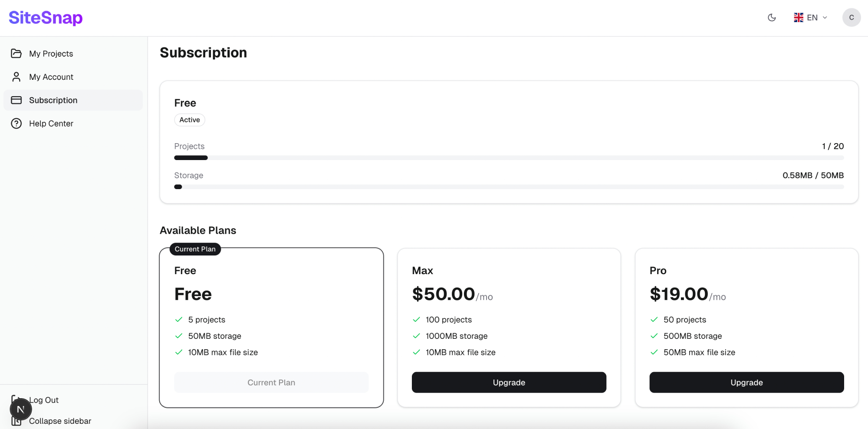
Task: Click the UK flag language icon
Action: pyautogui.click(x=799, y=18)
